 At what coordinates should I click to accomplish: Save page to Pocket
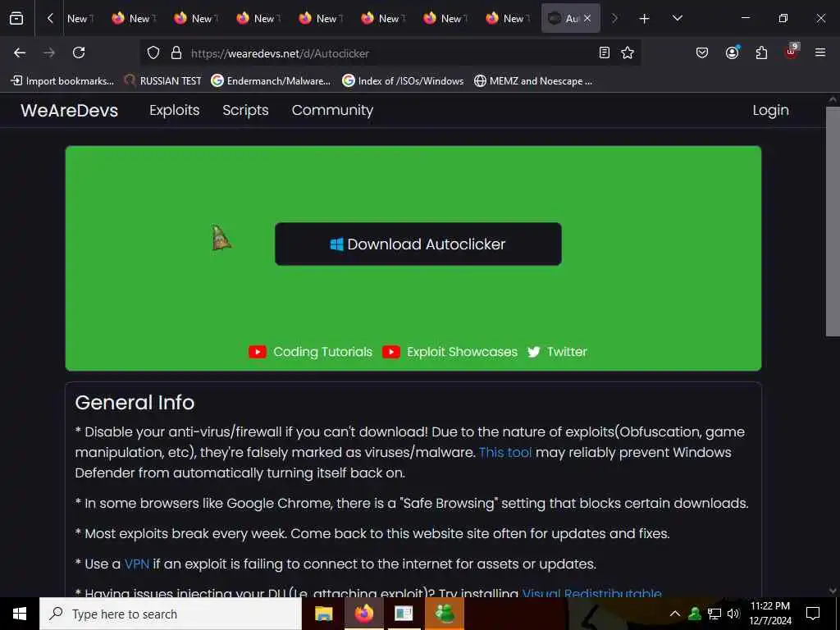pyautogui.click(x=702, y=52)
